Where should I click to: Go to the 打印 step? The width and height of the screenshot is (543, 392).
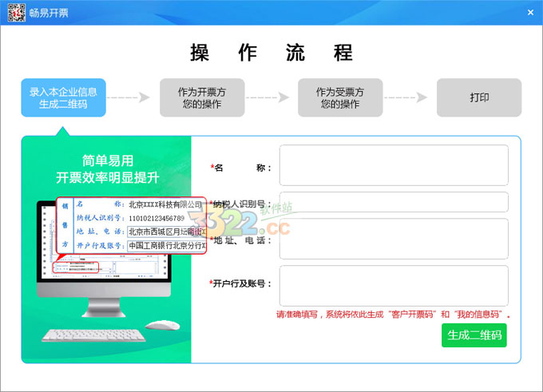point(478,97)
